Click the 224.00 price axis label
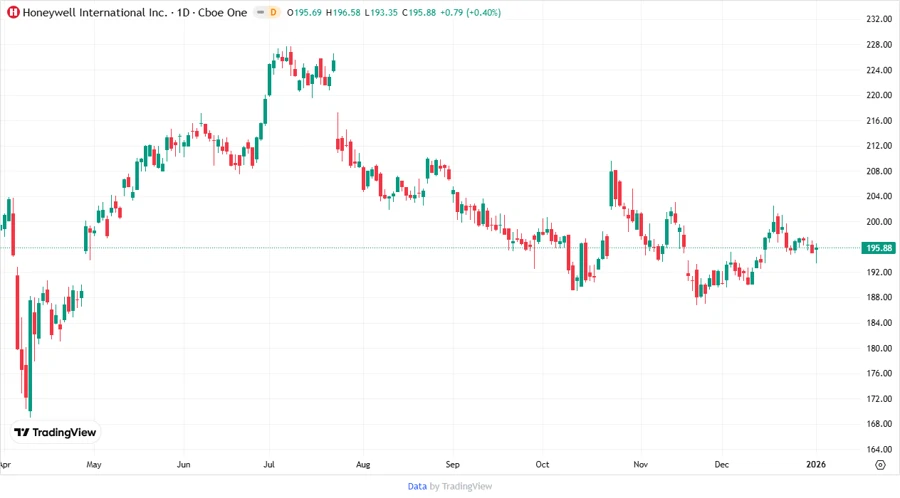Viewport: 900px width, 498px height. [879, 70]
